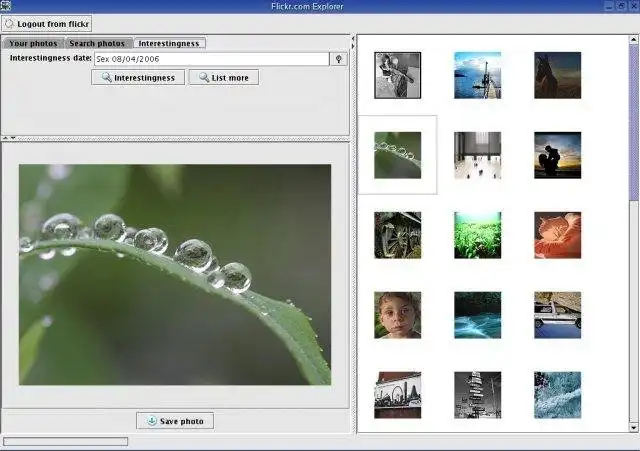Click the application icon in the title bar
Screen dimensions: 640x451
pyautogui.click(x=6, y=6)
